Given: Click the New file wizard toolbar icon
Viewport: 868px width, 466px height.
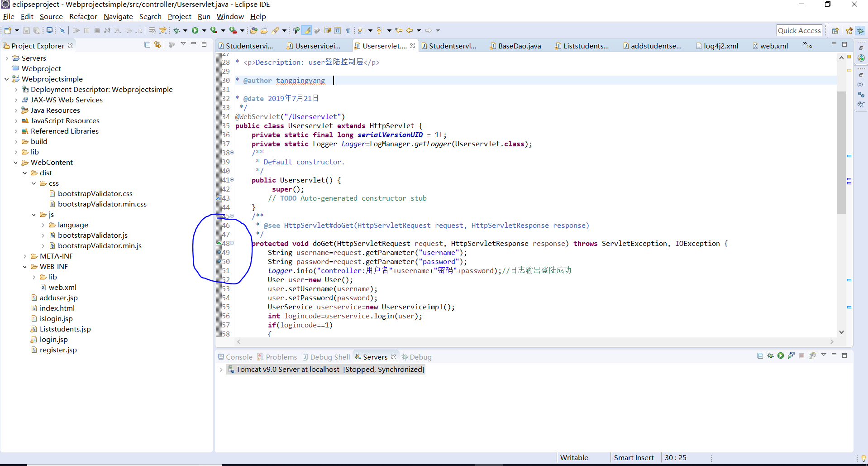Looking at the screenshot, I should click(8, 30).
